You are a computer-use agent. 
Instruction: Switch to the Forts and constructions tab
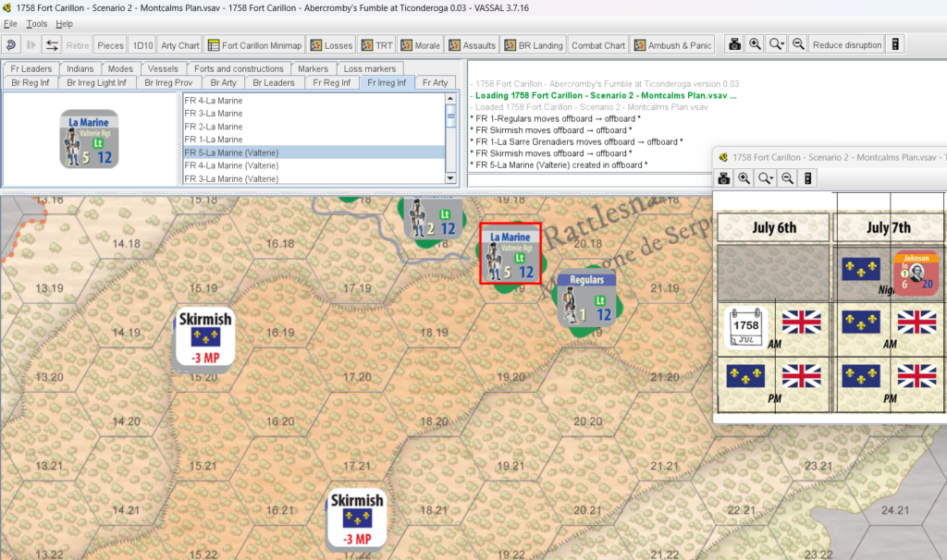click(x=239, y=68)
